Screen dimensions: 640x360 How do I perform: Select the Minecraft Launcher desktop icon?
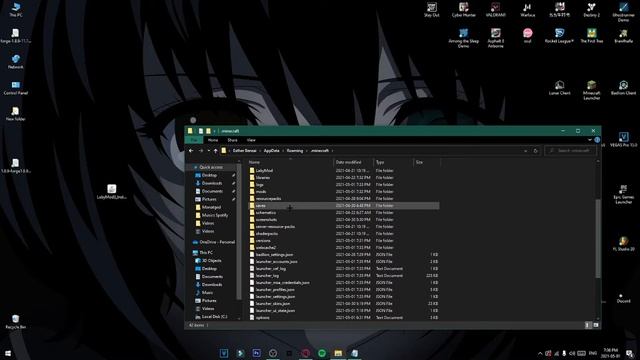point(591,90)
